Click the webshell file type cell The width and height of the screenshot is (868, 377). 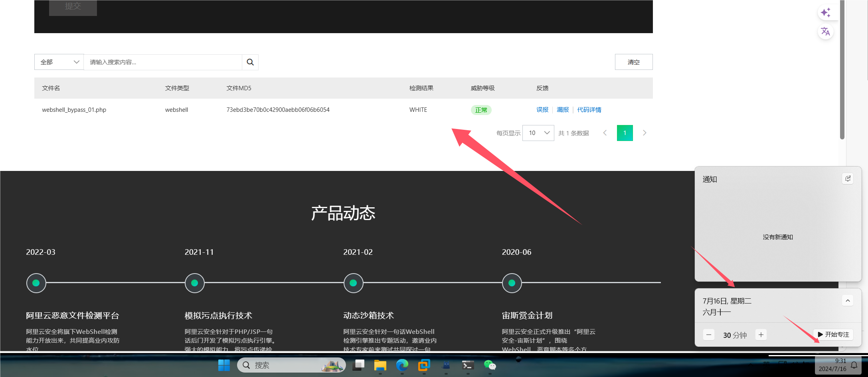click(177, 110)
